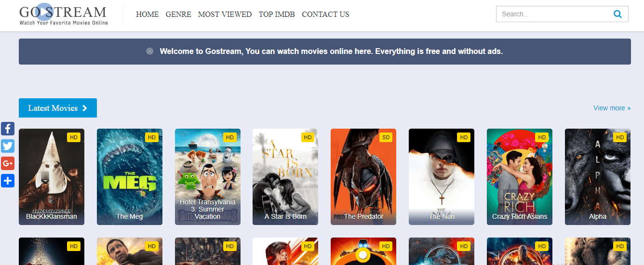The width and height of the screenshot is (644, 265).
Task: Click the SD badge on The Predator
Action: (386, 137)
